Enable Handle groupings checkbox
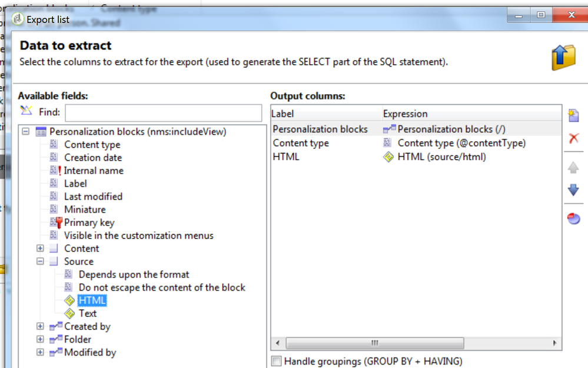The height and width of the screenshot is (368, 588). (x=276, y=361)
